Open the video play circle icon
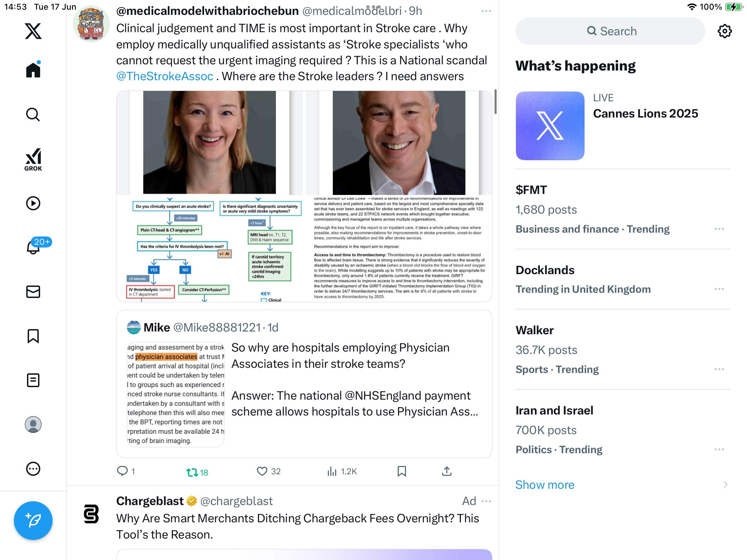This screenshot has height=560, width=747. tap(33, 203)
